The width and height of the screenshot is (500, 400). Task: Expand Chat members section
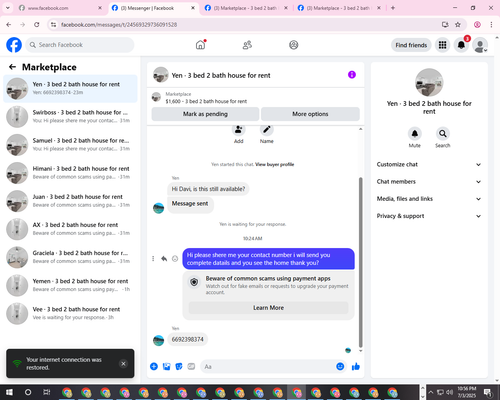tap(429, 182)
